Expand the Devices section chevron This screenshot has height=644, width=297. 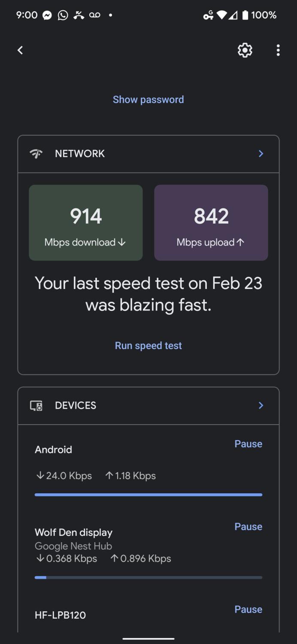261,405
